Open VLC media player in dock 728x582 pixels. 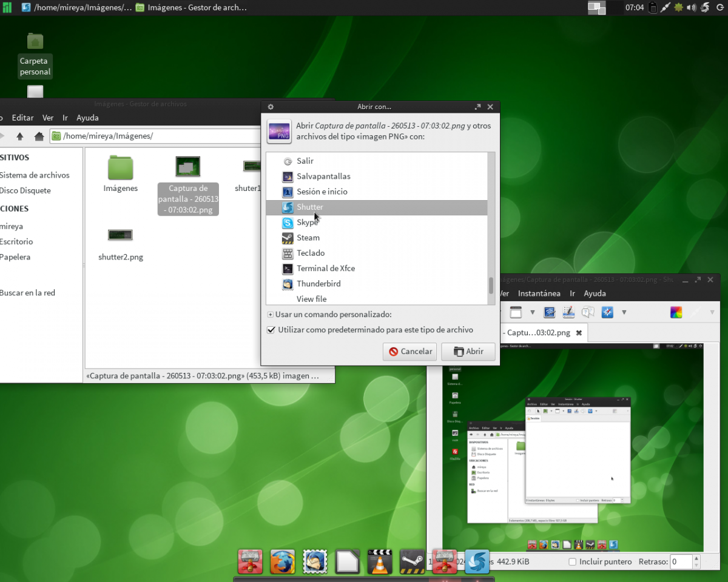pos(380,561)
